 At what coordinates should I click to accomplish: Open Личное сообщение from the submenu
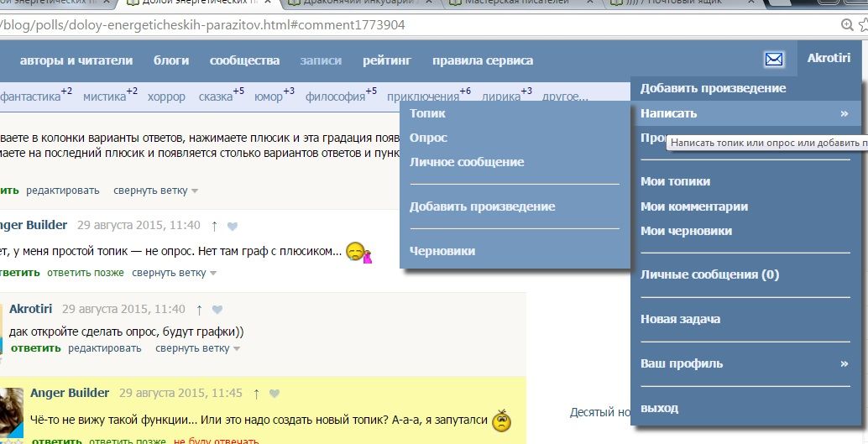coord(467,162)
